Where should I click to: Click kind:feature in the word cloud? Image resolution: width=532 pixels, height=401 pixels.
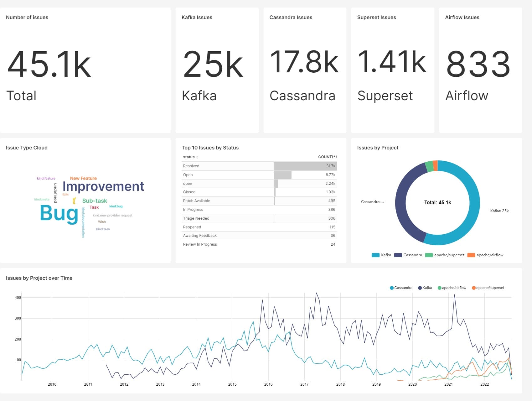point(46,179)
